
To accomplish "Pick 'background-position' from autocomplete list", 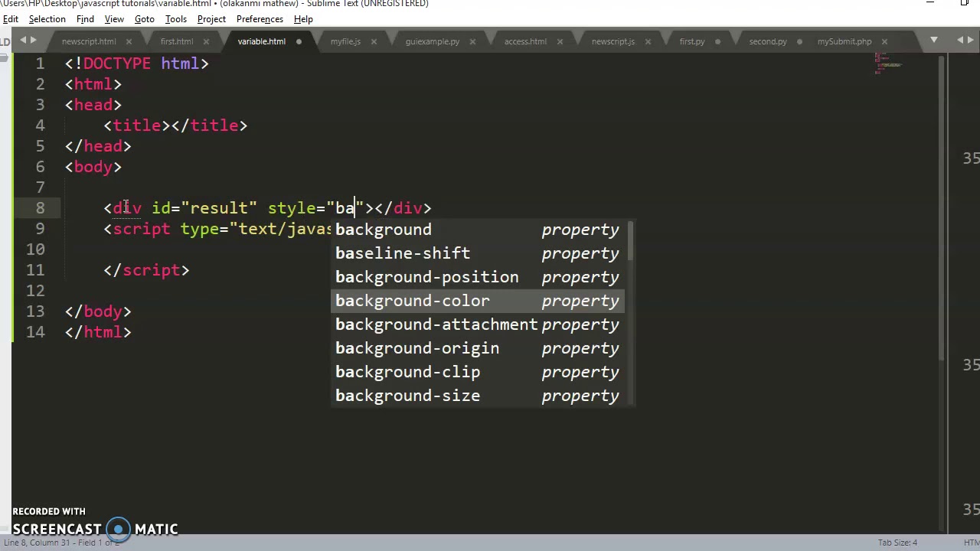I will click(479, 277).
